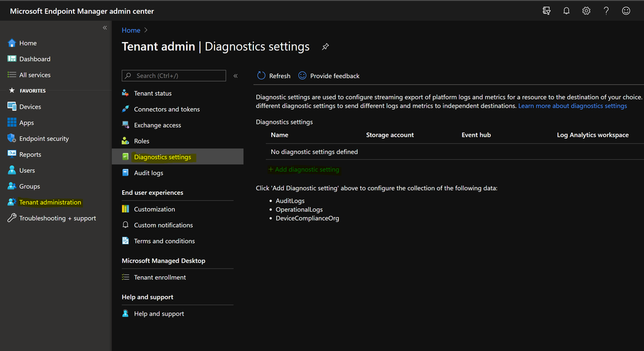The image size is (644, 351).
Task: Open All services in the sidebar
Action: click(x=35, y=75)
